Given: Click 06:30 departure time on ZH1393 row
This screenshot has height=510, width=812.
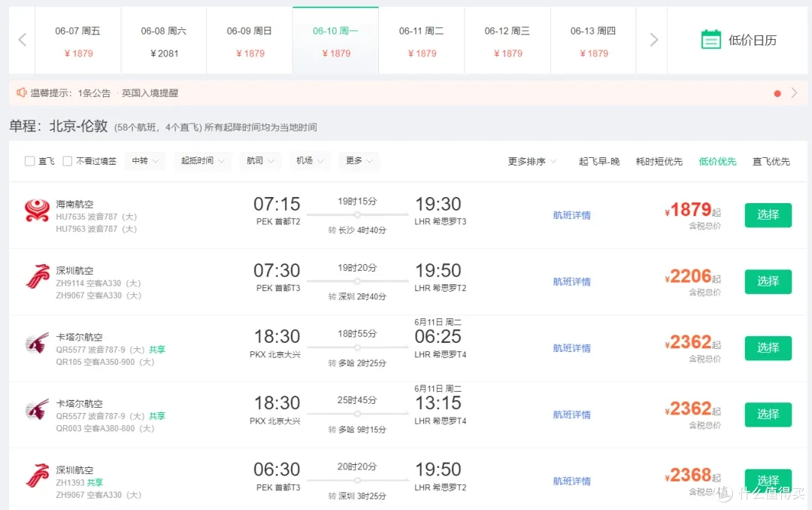Looking at the screenshot, I should coord(277,469).
